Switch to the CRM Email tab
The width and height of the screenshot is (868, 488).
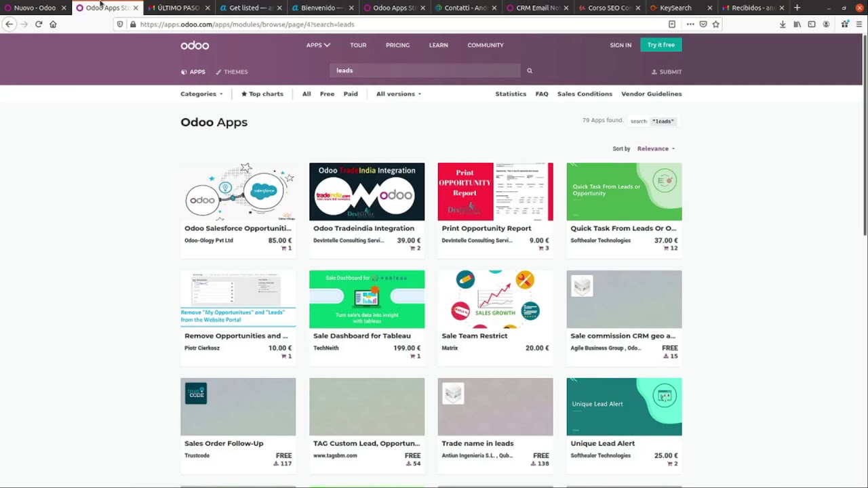tap(538, 8)
